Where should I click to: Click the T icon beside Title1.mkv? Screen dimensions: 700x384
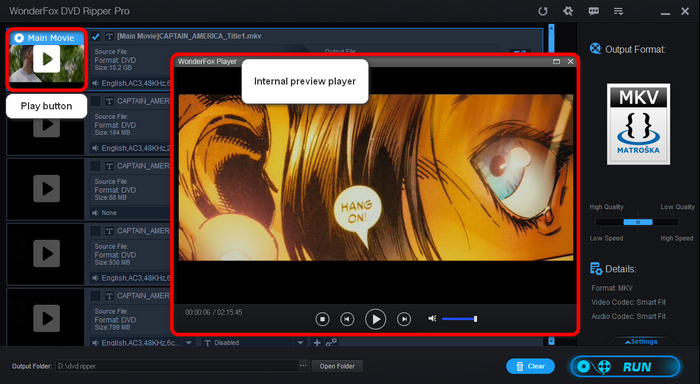[x=109, y=36]
